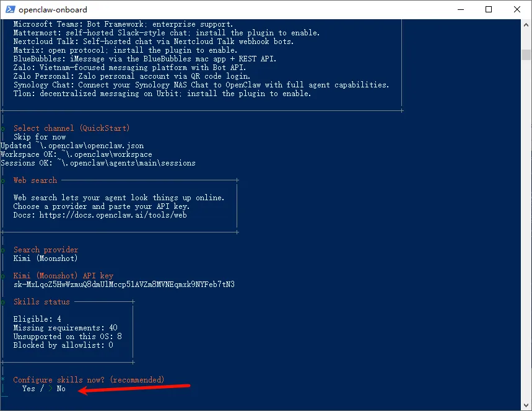Select the Yes option for configuring skills

point(28,389)
